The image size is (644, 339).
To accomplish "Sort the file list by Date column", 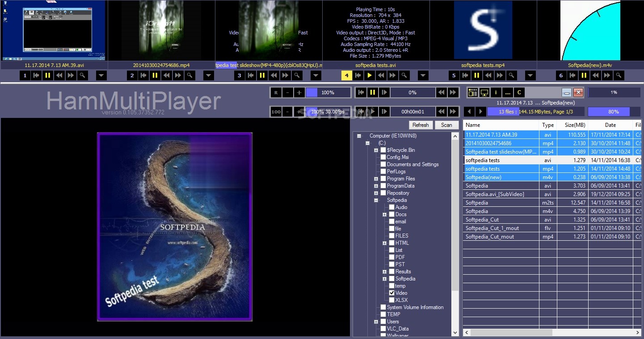I will pos(610,125).
